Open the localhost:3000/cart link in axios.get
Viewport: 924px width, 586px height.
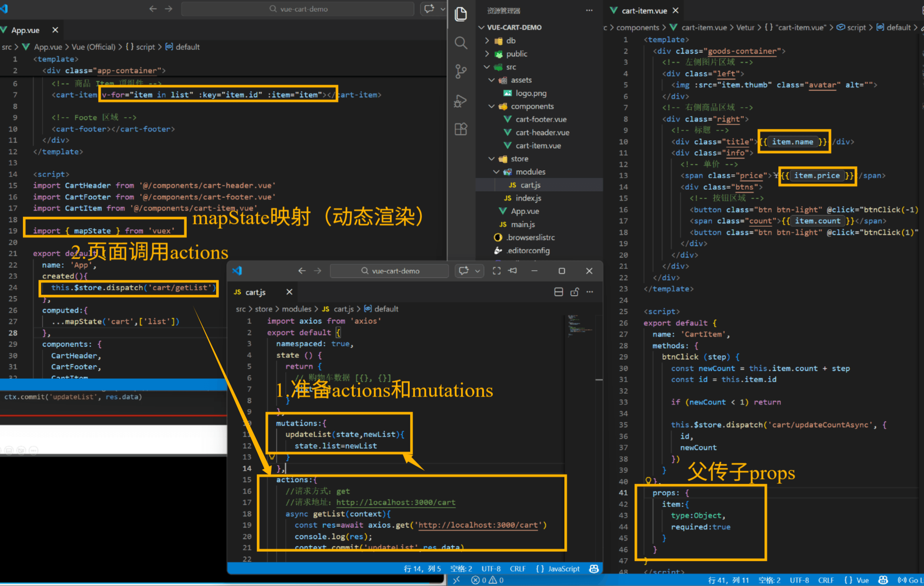[478, 525]
